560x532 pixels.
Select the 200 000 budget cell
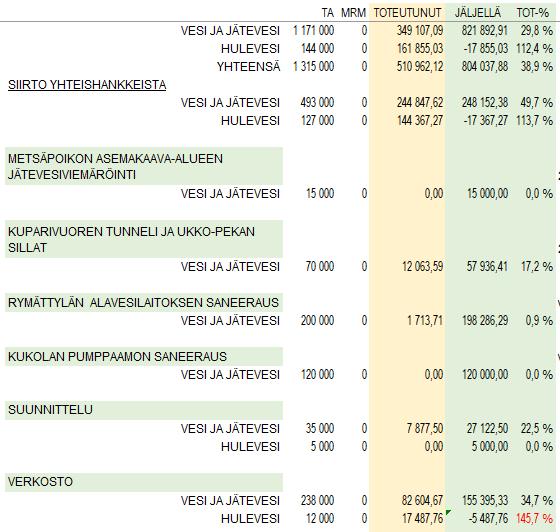[x=318, y=320]
